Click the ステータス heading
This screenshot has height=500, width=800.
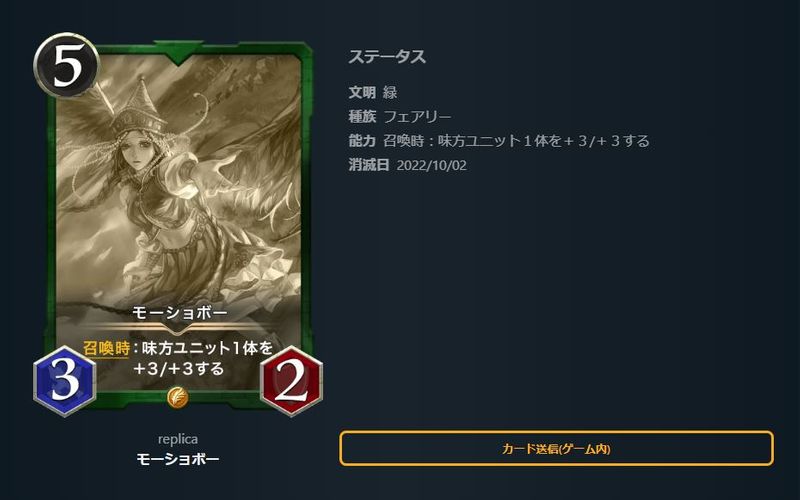click(x=387, y=57)
